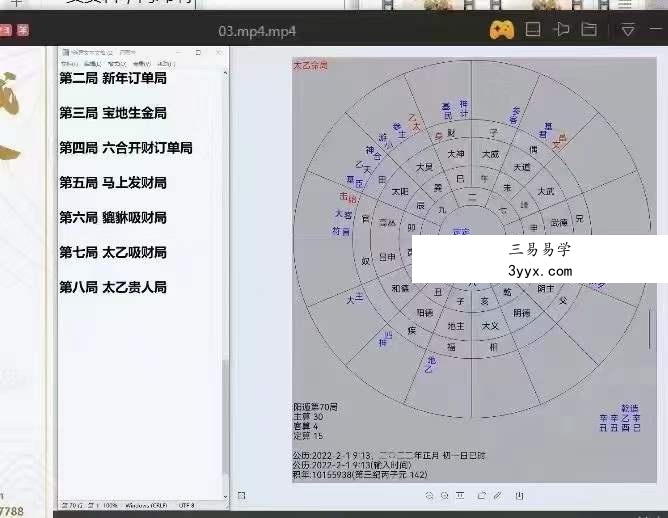Click the '积年:10155938' line under chart

360,475
